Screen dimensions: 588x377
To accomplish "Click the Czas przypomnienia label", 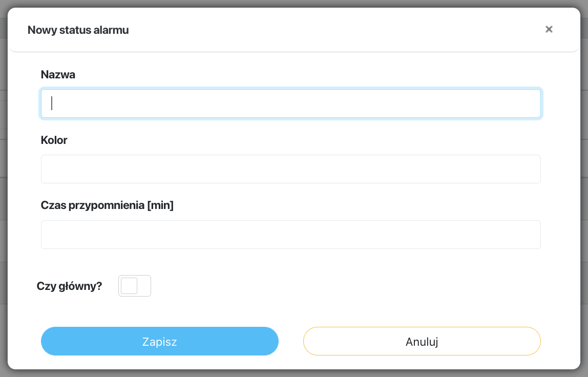I will [107, 205].
